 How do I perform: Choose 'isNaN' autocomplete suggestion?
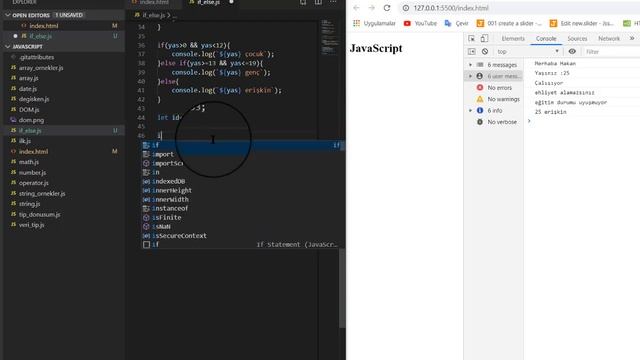tap(243, 227)
